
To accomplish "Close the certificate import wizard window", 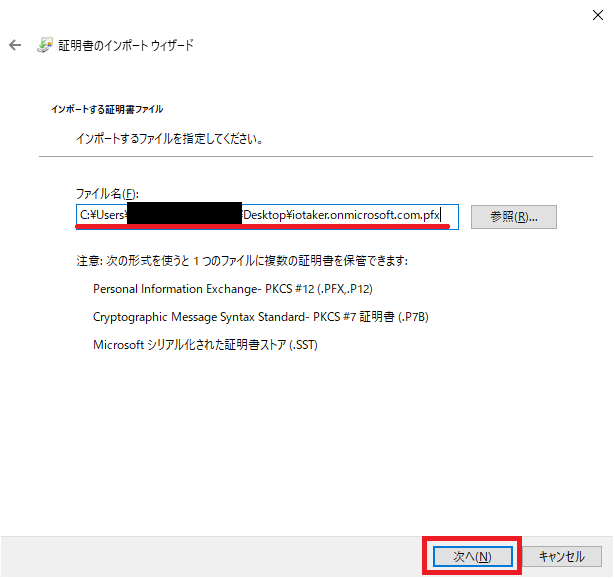I will (x=596, y=13).
